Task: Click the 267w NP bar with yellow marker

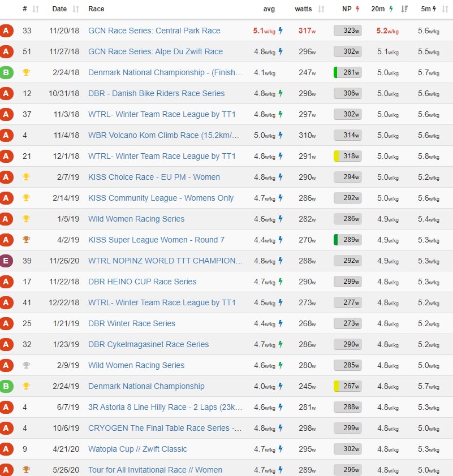Action: [x=348, y=386]
